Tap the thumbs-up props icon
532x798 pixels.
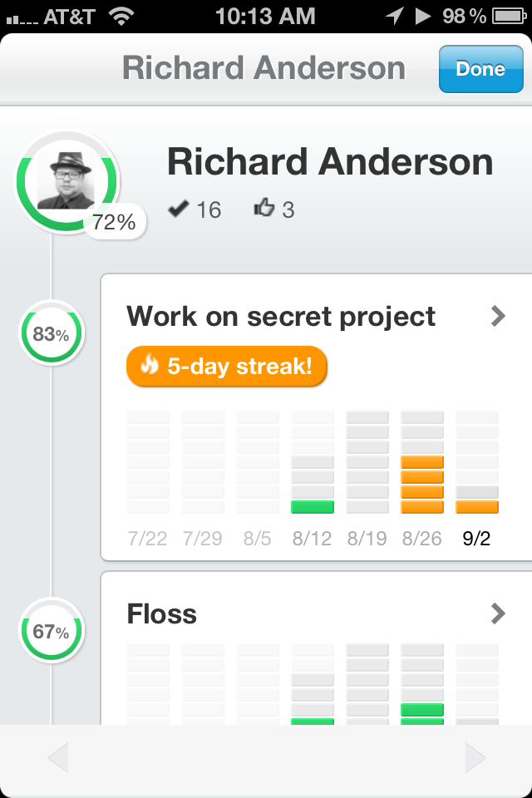[x=264, y=208]
